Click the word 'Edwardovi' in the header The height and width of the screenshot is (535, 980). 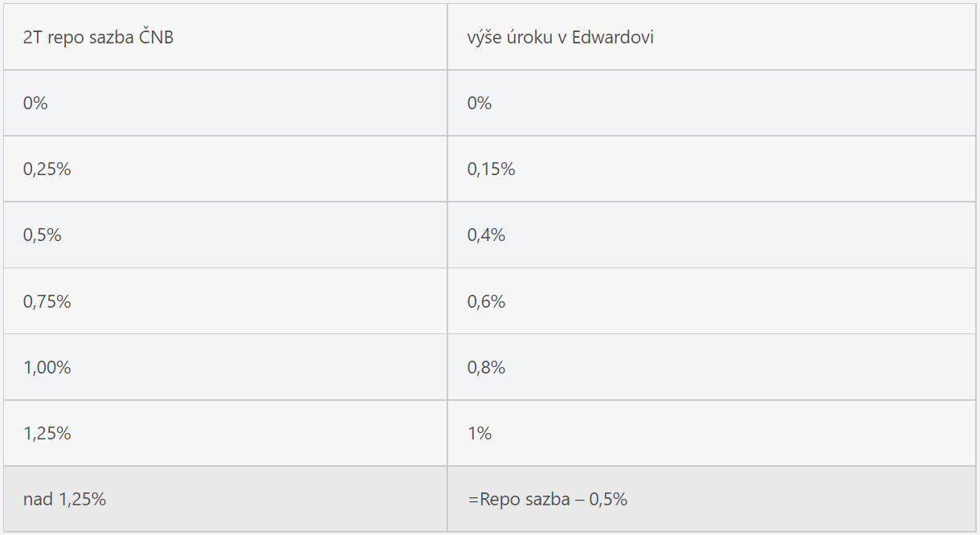[x=613, y=37]
